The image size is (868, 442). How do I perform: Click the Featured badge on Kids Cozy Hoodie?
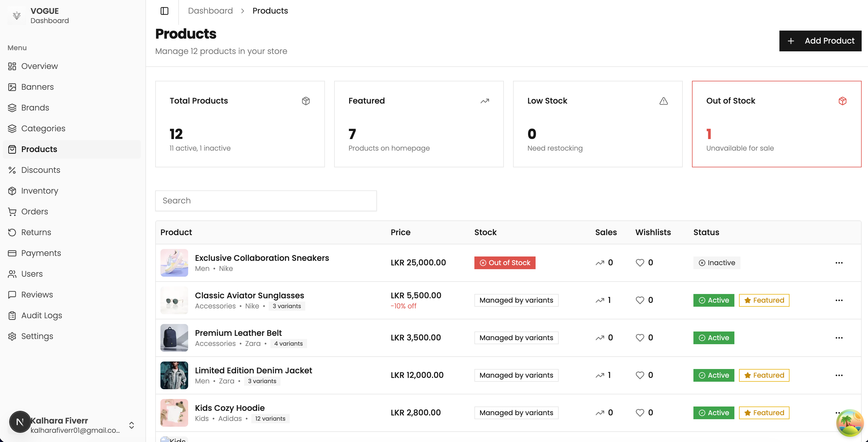tap(764, 413)
